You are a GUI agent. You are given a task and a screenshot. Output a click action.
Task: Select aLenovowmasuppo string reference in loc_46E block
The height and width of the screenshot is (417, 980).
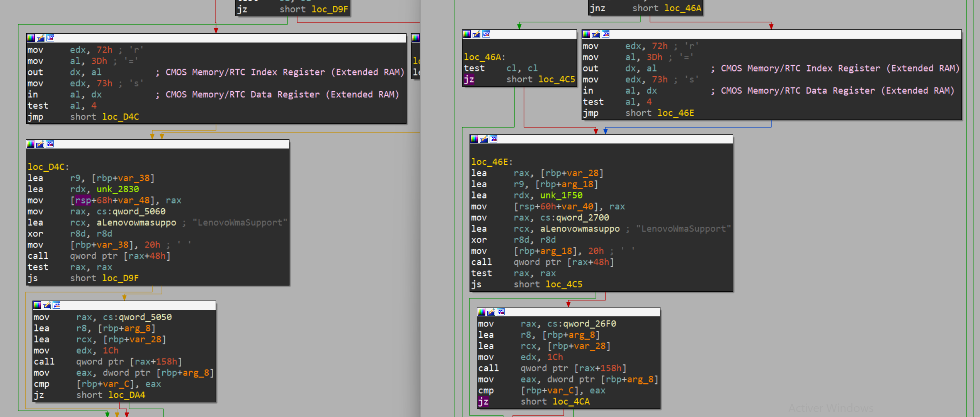[x=580, y=229]
